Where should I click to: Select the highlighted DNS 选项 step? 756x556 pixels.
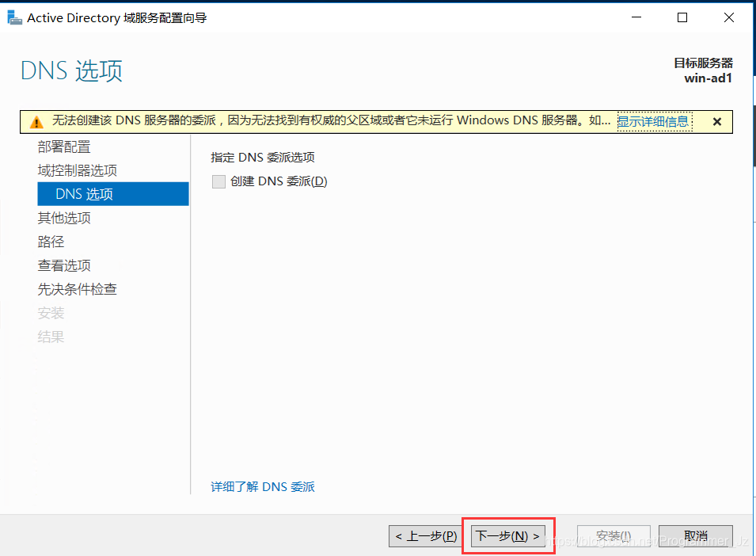tap(113, 194)
